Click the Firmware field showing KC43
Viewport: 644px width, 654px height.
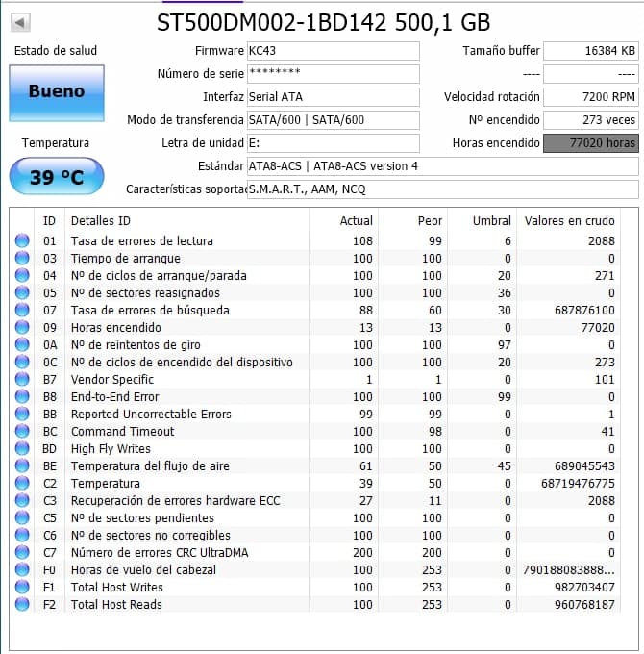[x=333, y=51]
